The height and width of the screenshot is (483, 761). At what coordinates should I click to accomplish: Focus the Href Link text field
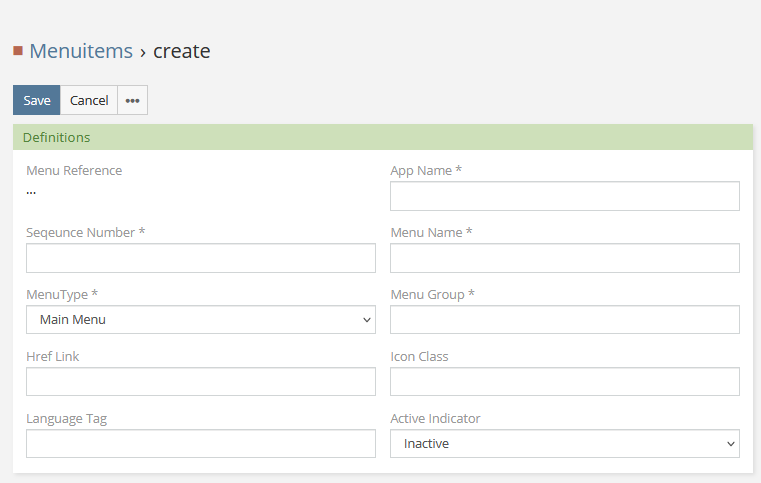tap(201, 382)
